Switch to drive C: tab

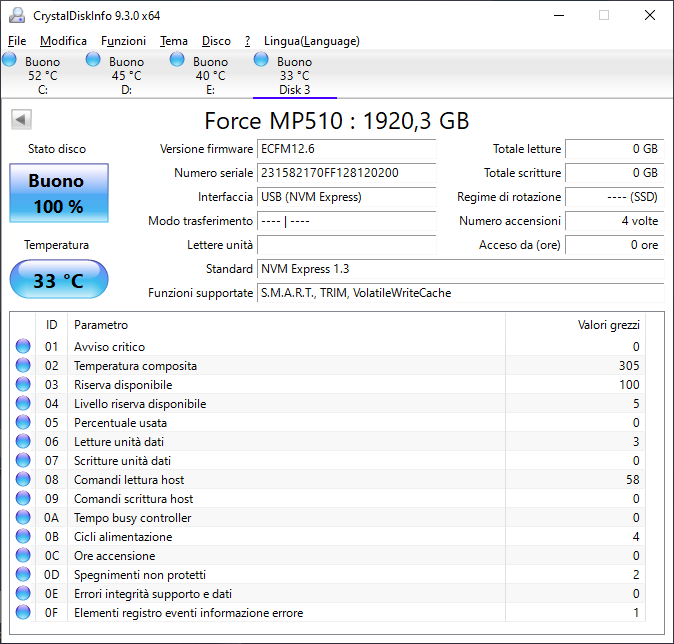[43, 75]
